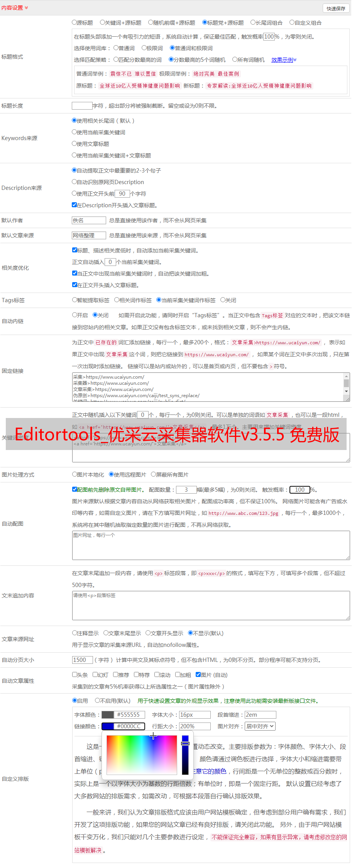Screen dimensions: 352x868
Task: Select 图片本地化 image processing option
Action: (74, 474)
